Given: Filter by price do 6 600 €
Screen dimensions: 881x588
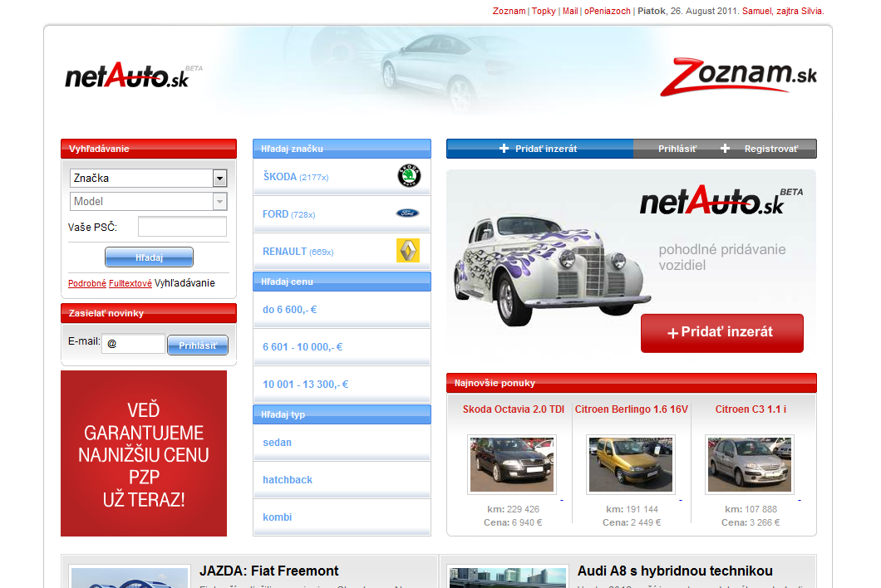Looking at the screenshot, I should tap(290, 310).
